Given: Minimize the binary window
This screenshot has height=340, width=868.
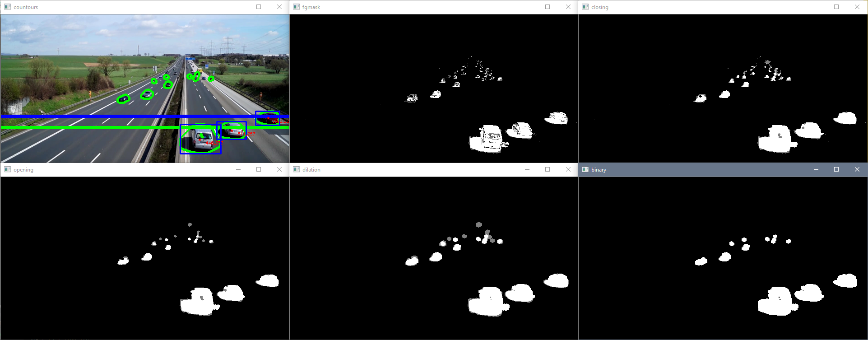Looking at the screenshot, I should (x=816, y=169).
